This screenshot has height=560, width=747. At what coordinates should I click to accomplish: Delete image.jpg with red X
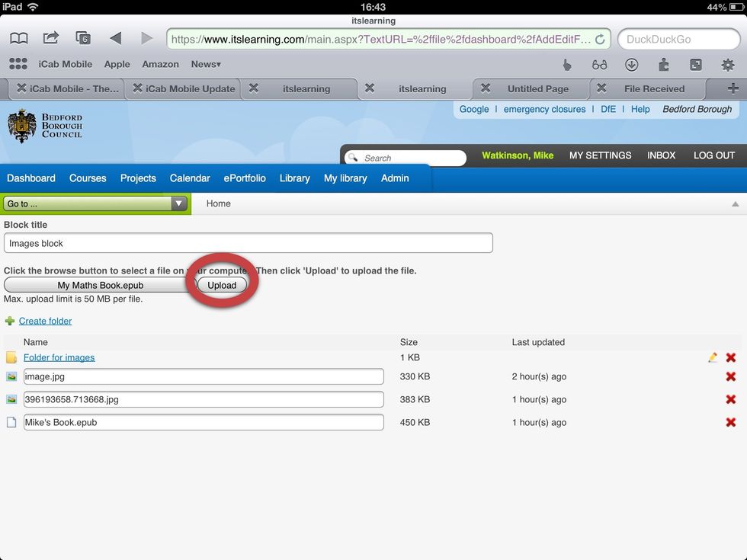tap(730, 376)
